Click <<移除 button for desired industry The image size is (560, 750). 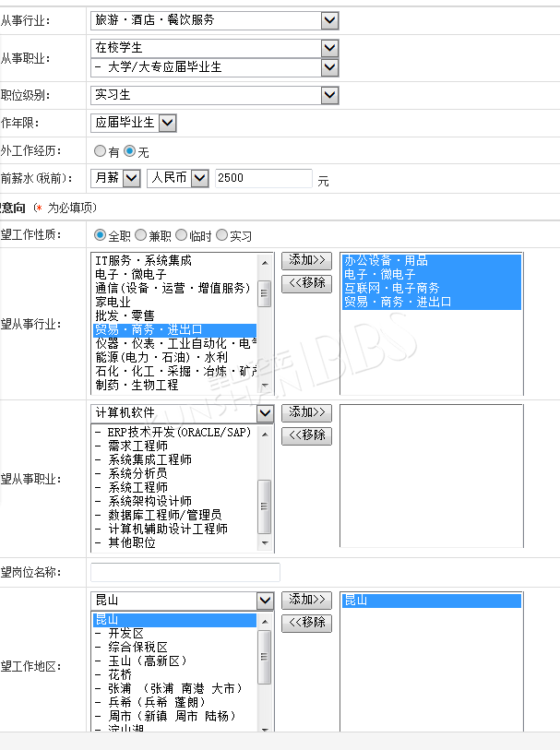[306, 283]
